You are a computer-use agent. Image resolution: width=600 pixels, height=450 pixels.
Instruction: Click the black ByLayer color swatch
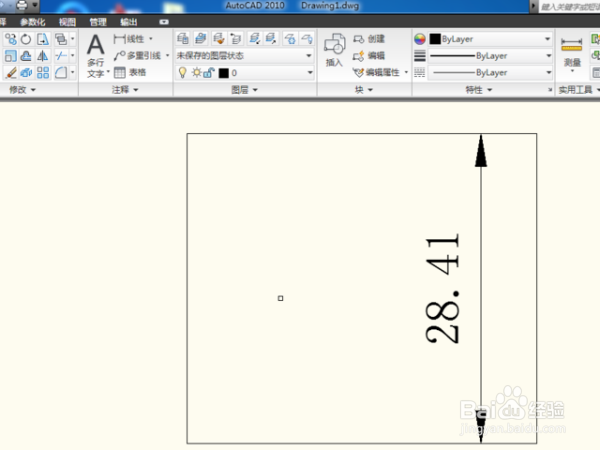click(x=435, y=39)
